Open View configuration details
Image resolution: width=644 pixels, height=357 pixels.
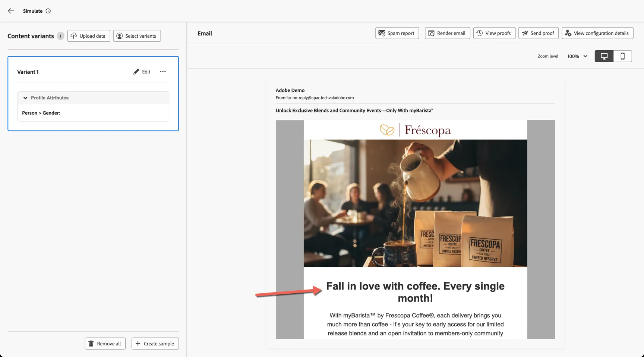(597, 33)
